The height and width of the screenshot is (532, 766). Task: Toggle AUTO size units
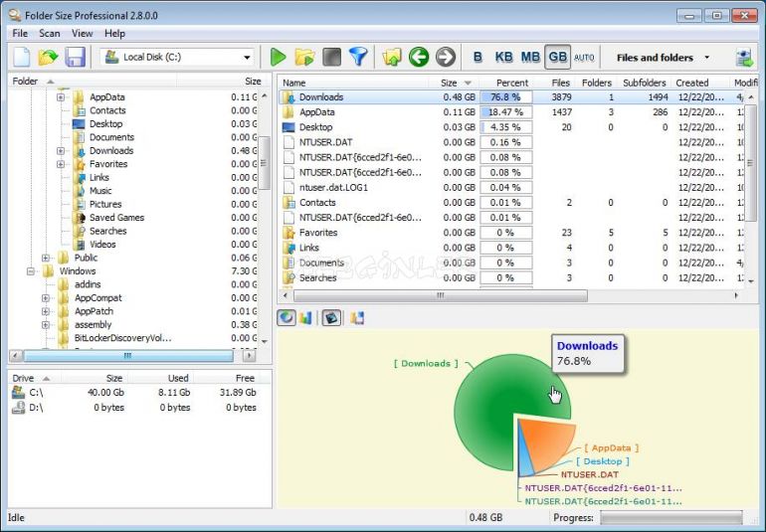tap(584, 58)
